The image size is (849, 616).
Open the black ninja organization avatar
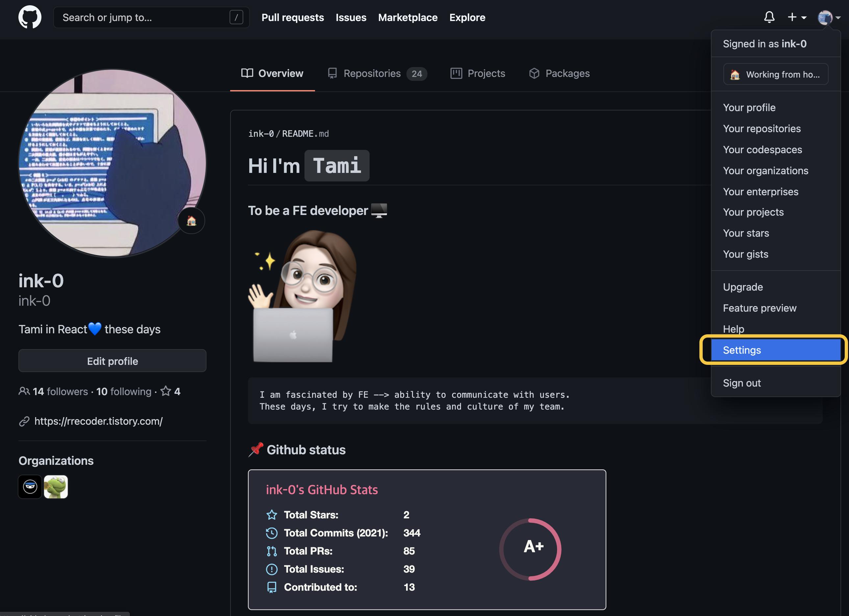click(x=30, y=486)
